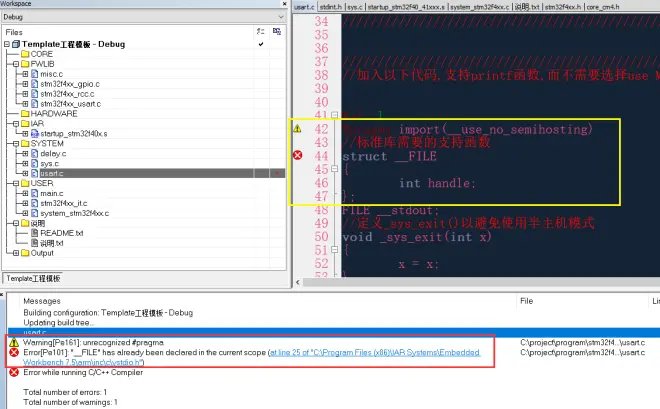Open the core_cm4.h editor tab

point(603,7)
